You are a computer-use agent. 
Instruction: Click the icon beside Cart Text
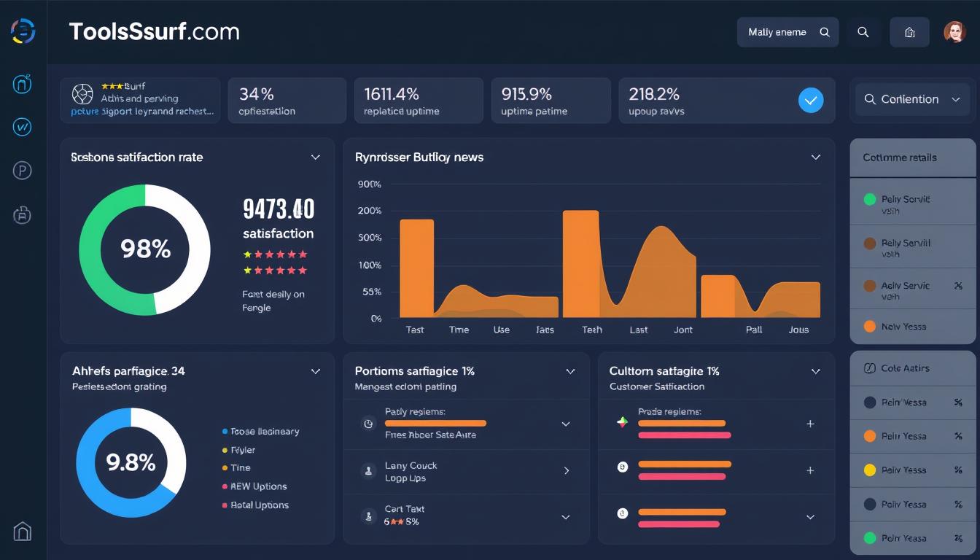pyautogui.click(x=369, y=516)
